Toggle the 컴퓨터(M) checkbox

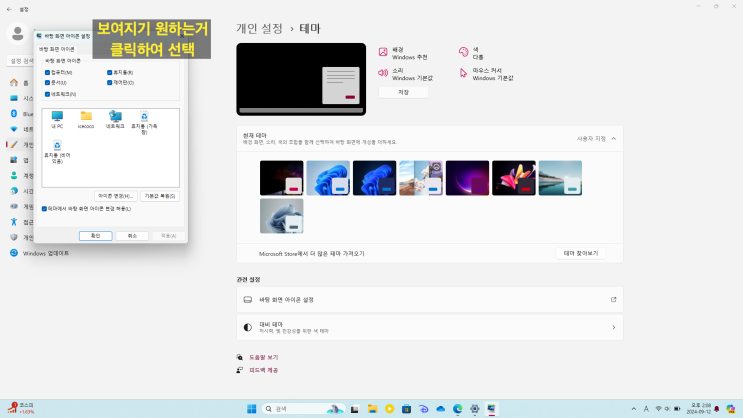(47, 73)
